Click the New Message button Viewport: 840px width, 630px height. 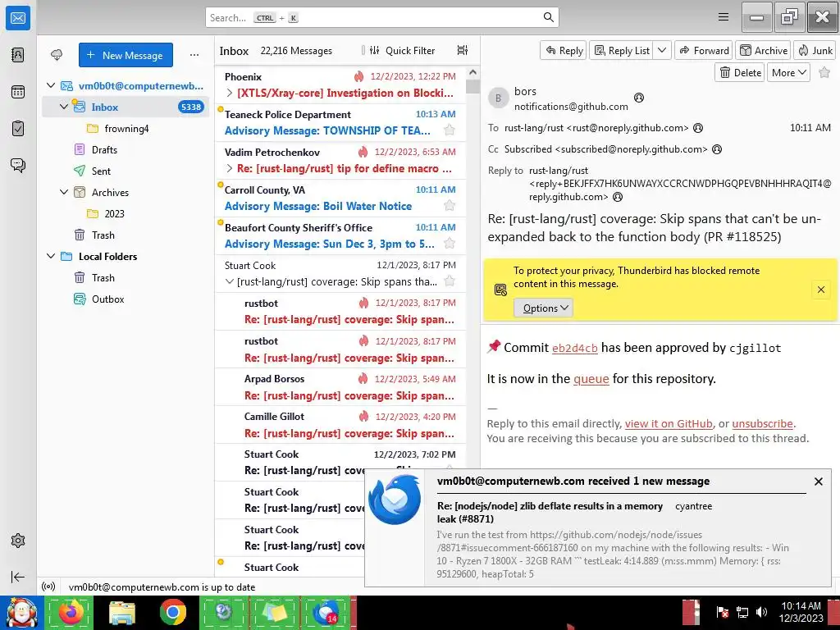(126, 55)
